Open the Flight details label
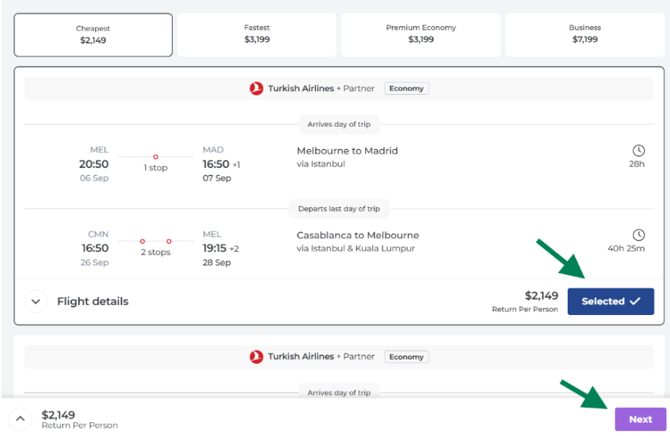670x436 pixels. coord(93,301)
